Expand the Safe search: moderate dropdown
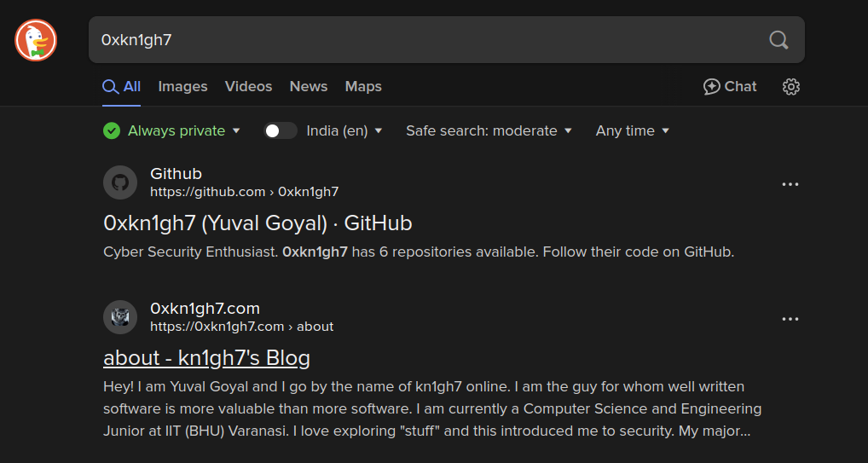868x463 pixels. pyautogui.click(x=489, y=130)
